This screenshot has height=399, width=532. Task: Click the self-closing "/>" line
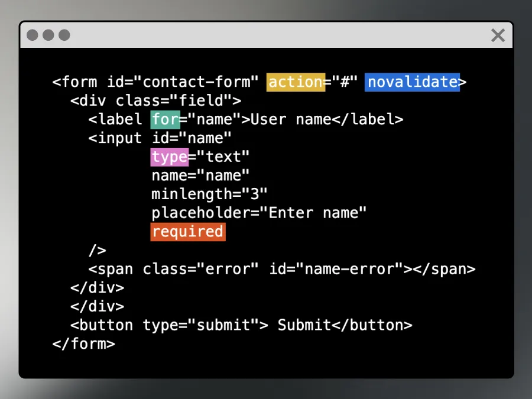[97, 251]
